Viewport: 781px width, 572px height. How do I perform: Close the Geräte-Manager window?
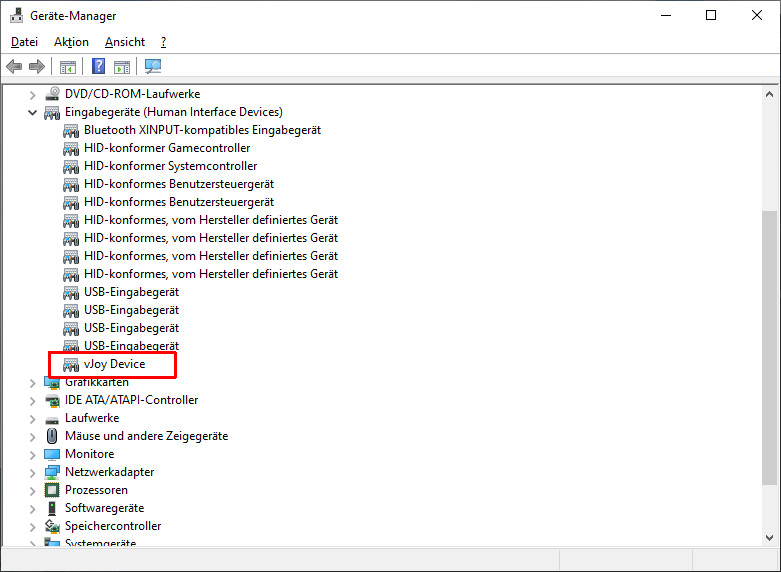(757, 15)
